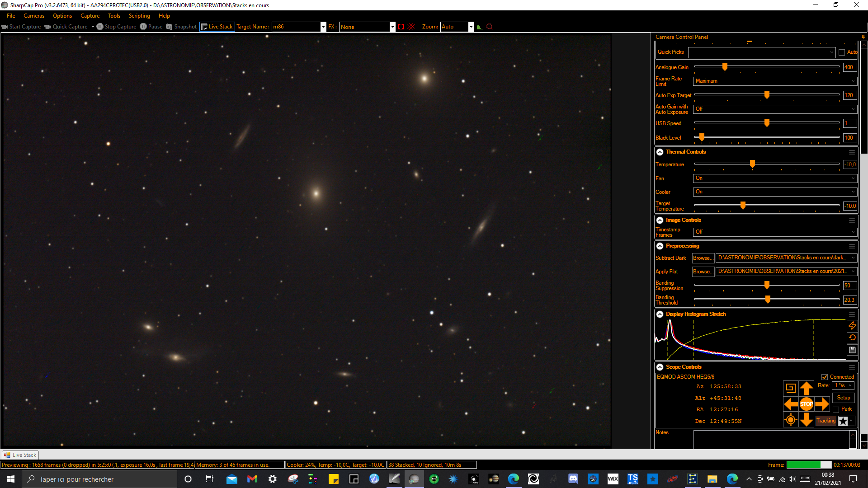Open the Cooler dropdown

775,192
